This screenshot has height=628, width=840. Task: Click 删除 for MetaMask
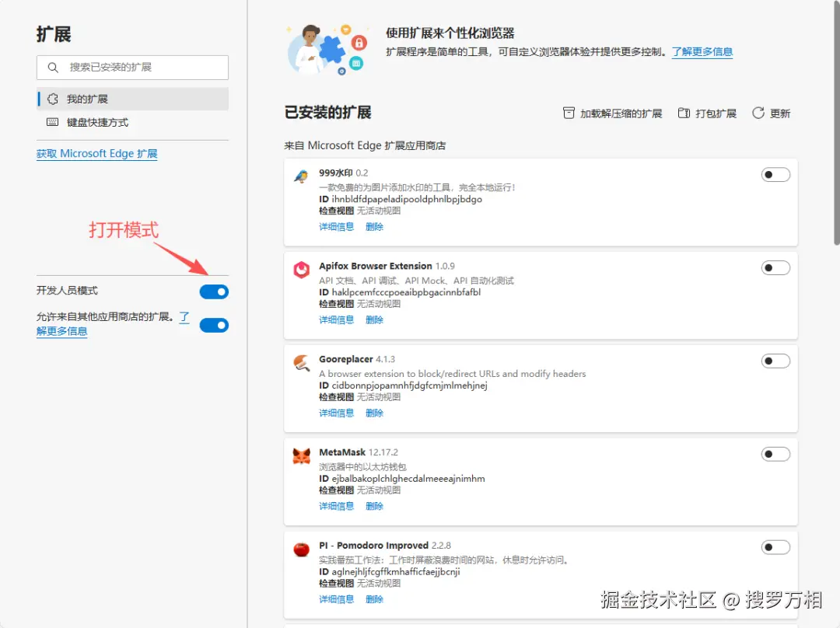[x=374, y=506]
